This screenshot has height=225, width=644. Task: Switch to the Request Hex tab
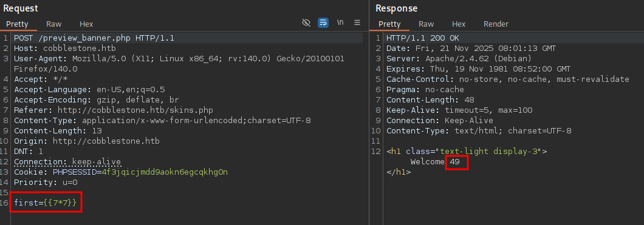[86, 24]
